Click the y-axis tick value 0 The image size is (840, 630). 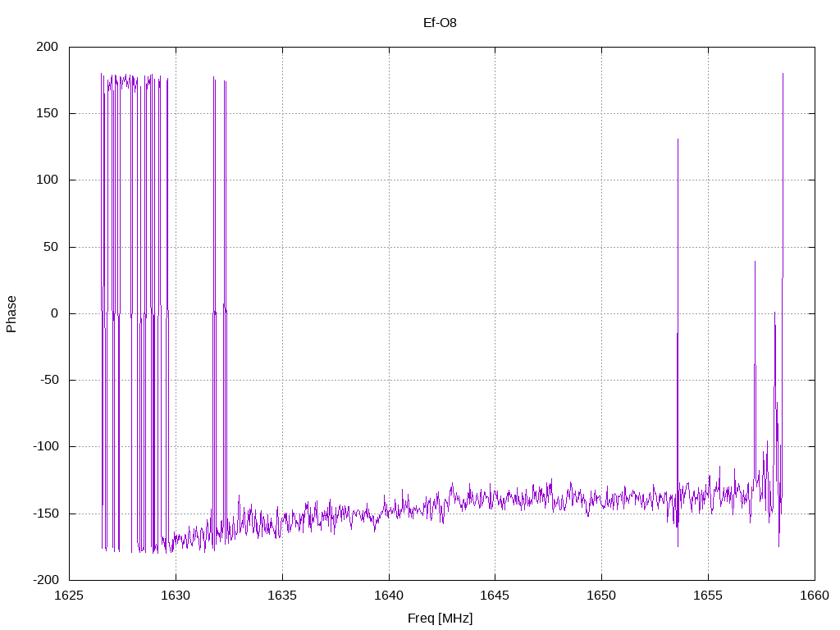click(x=55, y=313)
